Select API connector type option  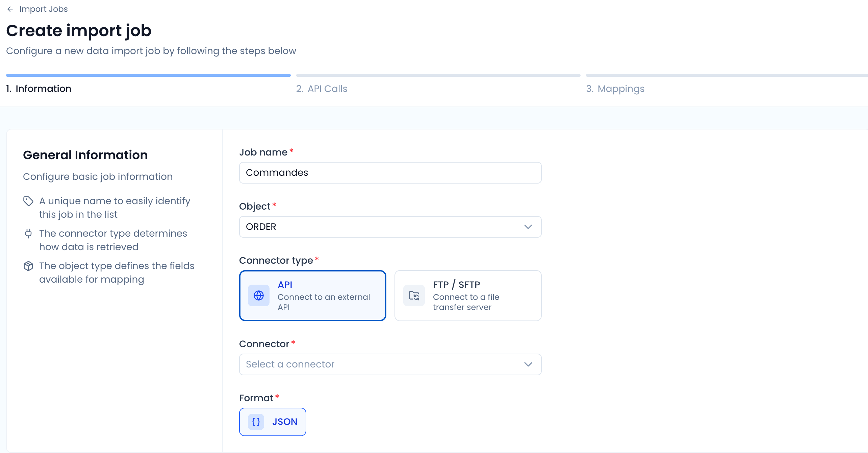pyautogui.click(x=312, y=295)
